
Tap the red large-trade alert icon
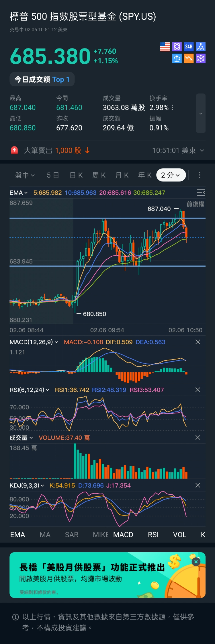pyautogui.click(x=14, y=150)
